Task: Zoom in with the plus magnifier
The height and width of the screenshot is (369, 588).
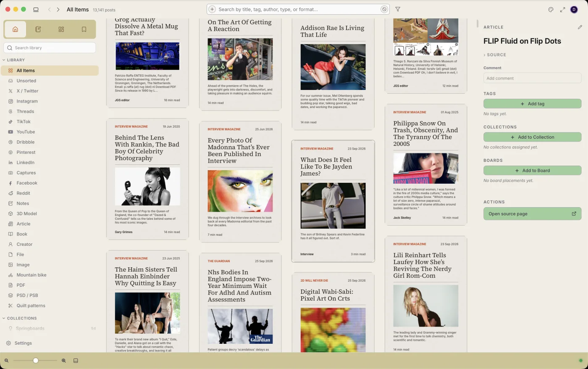Action: 64,361
